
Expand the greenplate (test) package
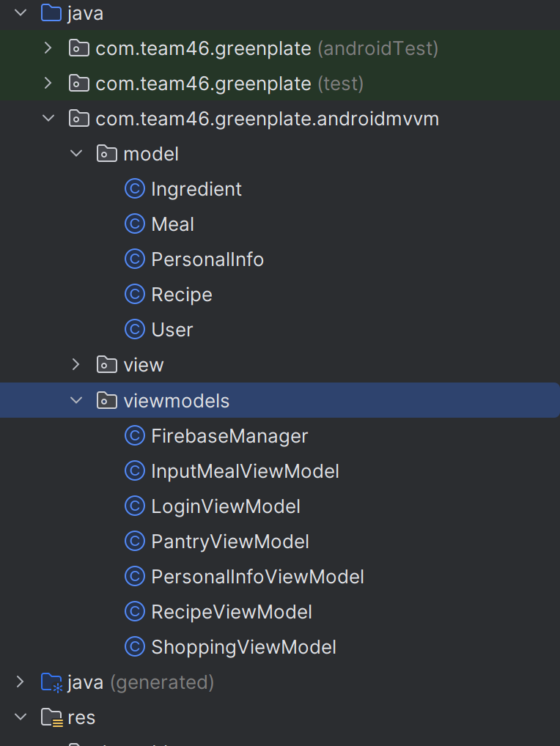pos(48,84)
